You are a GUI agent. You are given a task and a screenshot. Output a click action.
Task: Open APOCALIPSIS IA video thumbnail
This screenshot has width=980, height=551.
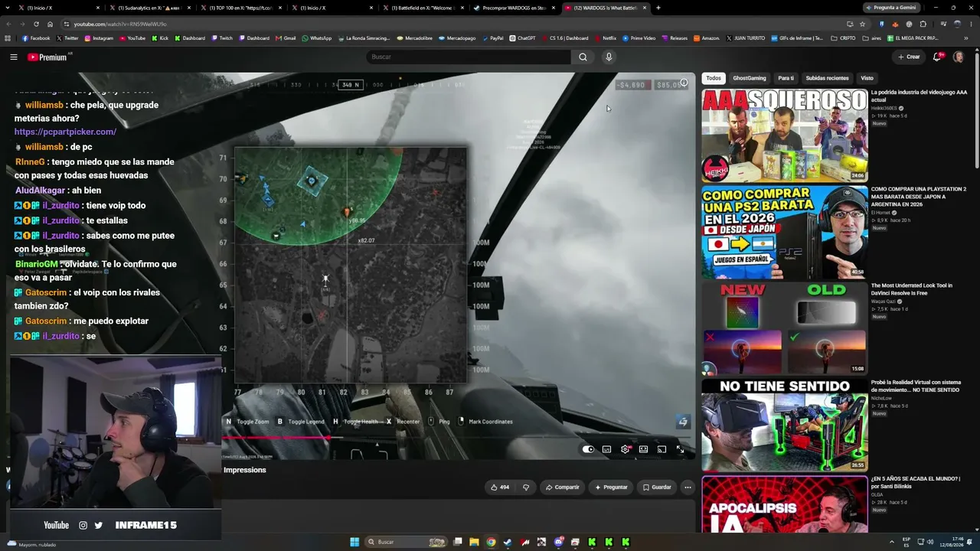(x=785, y=504)
